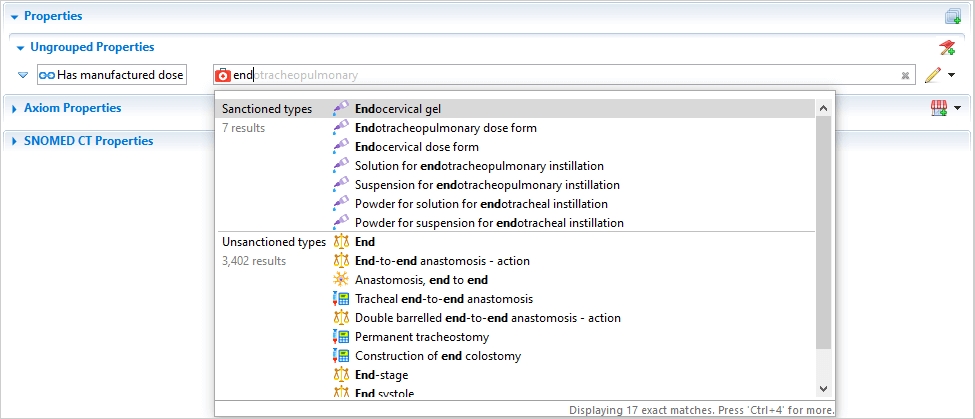Collapse the Properties section
This screenshot has width=975, height=419.
[x=14, y=16]
